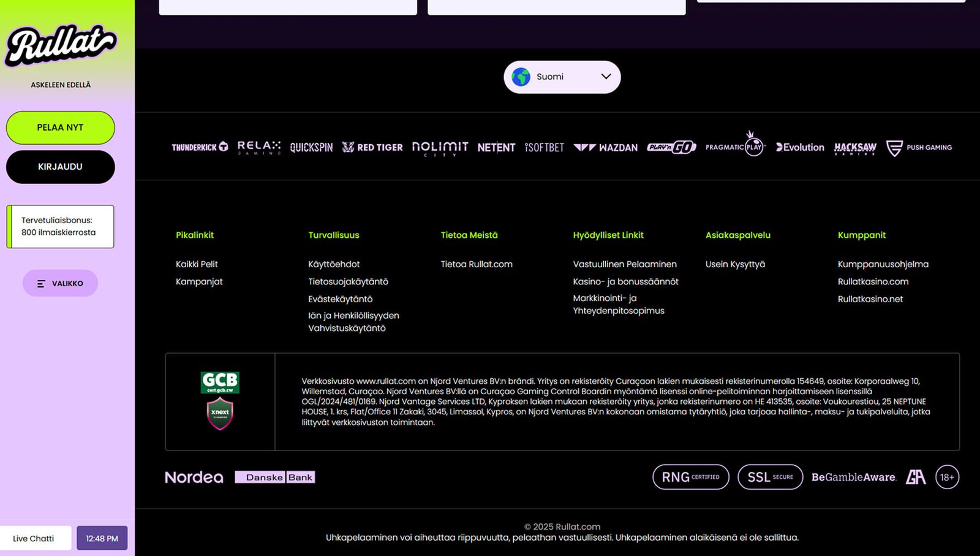Open the Valikko sidebar menu
The height and width of the screenshot is (556, 980).
(x=60, y=283)
